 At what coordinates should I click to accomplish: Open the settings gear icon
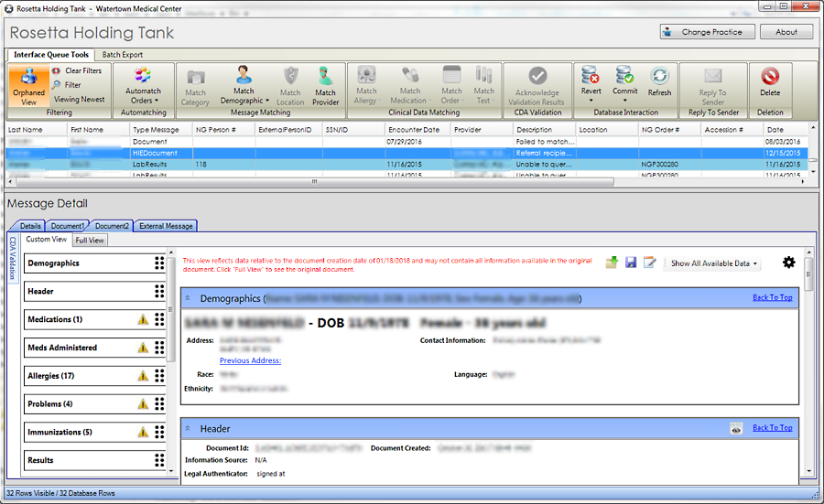789,263
